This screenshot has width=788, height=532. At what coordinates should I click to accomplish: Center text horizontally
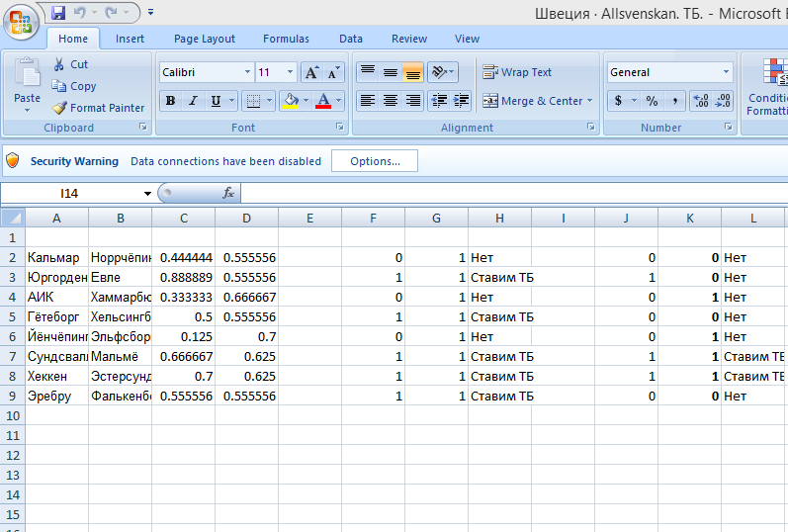[391, 101]
